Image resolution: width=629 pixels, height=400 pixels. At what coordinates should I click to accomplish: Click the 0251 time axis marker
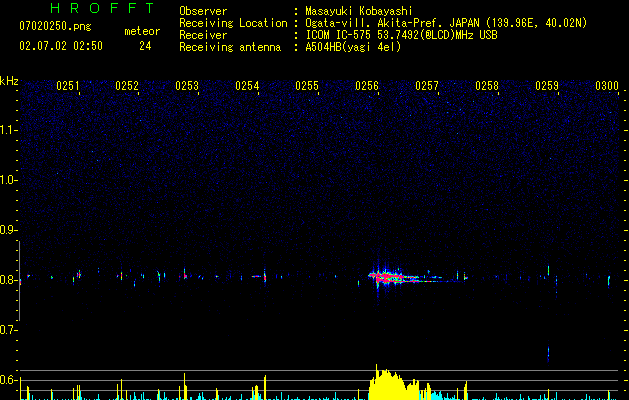tap(68, 86)
